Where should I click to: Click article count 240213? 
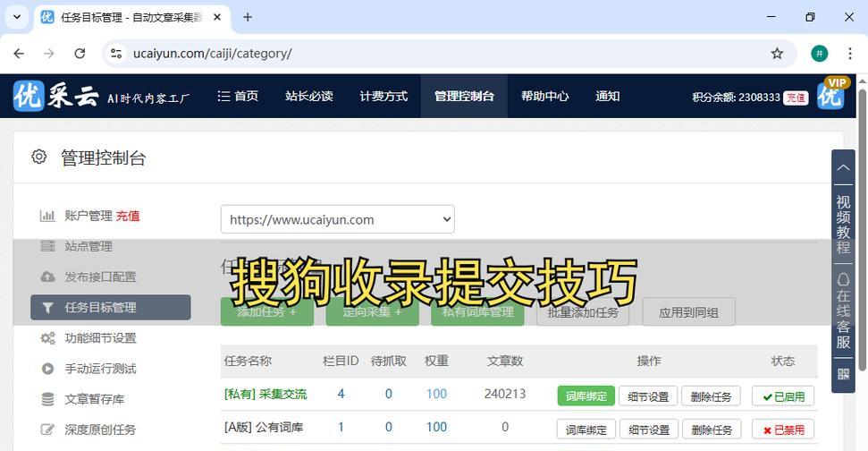pos(505,394)
